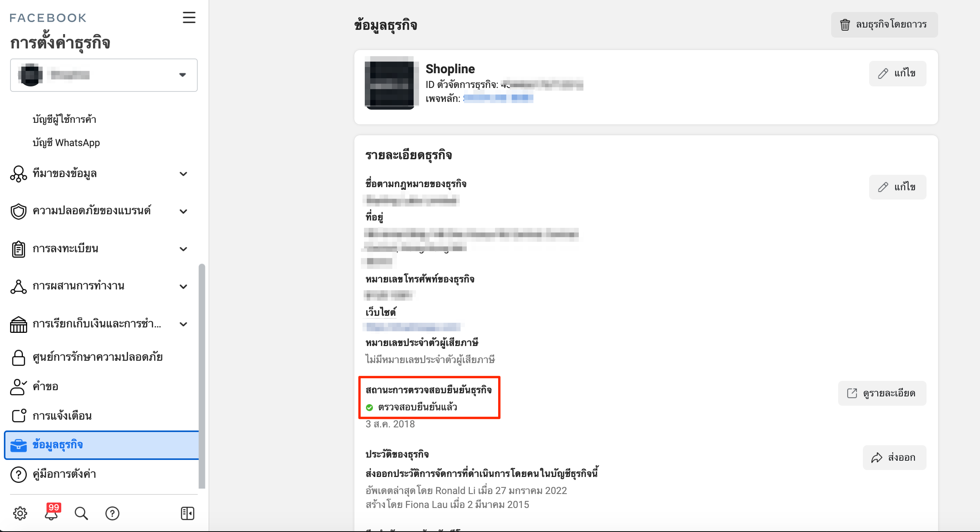
Task: Click the รายละเอียดธุรกิจ section heading
Action: (409, 155)
